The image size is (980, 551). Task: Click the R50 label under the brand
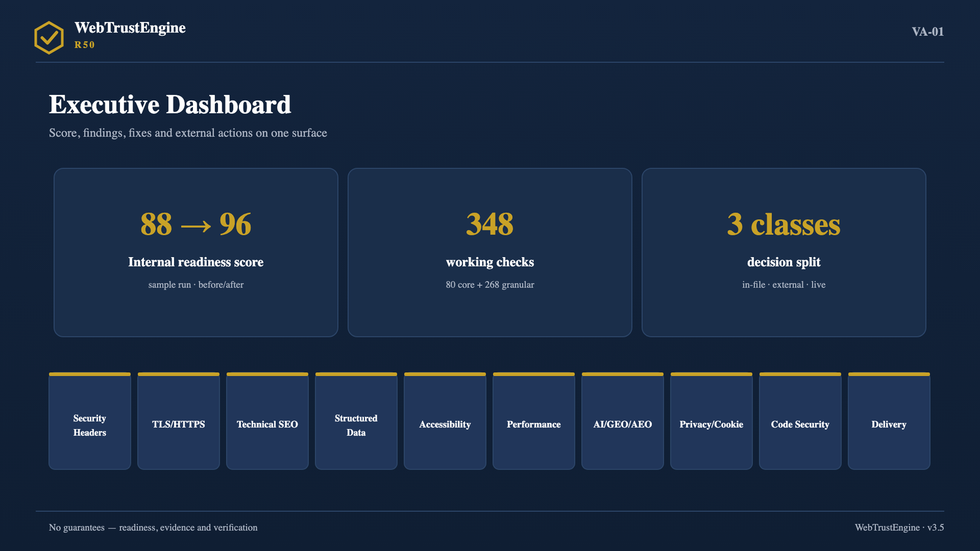click(x=85, y=45)
